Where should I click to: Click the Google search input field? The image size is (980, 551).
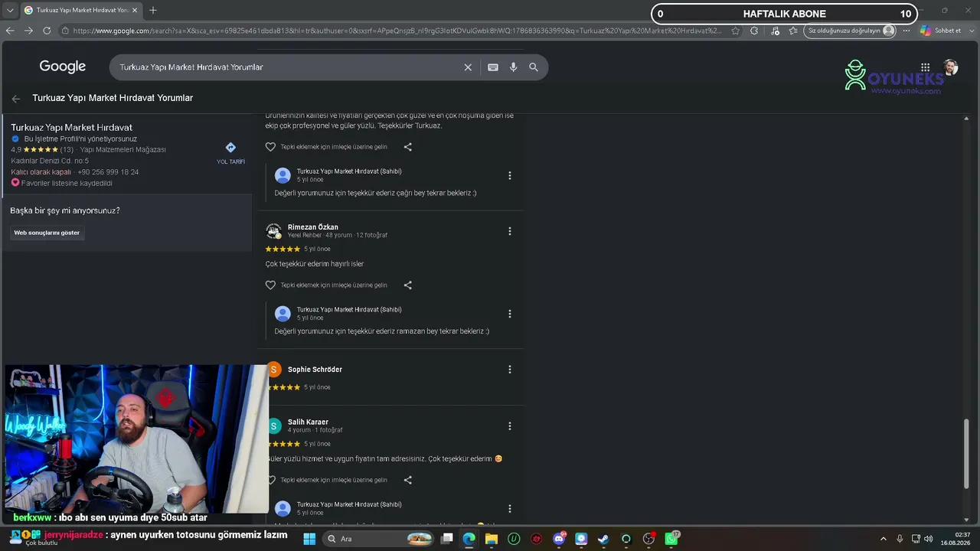(287, 67)
